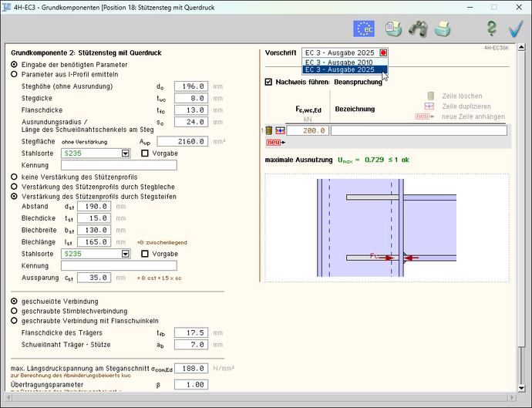Viewport: 532px width, 408px height.
Task: Delete row using the trash can icon
Action: pos(269,130)
